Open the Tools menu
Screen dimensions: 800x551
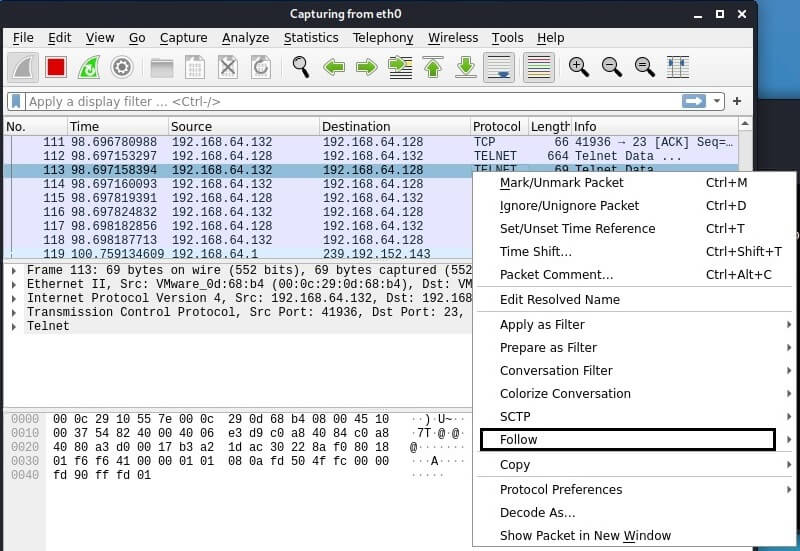point(507,38)
